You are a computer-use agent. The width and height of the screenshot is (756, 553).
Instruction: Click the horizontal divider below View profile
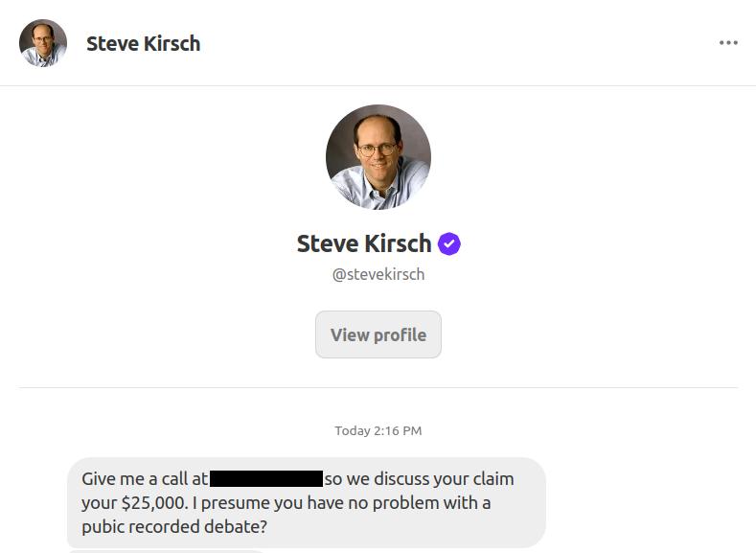click(x=378, y=387)
